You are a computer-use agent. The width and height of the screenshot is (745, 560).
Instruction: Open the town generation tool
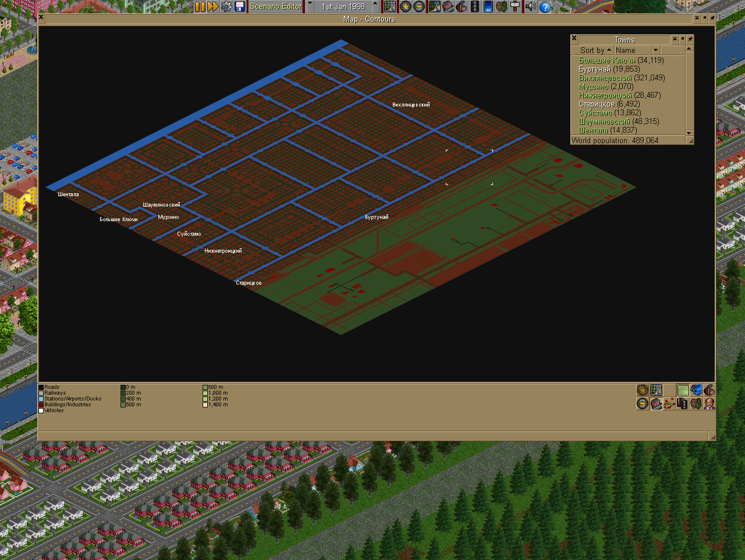click(x=448, y=6)
